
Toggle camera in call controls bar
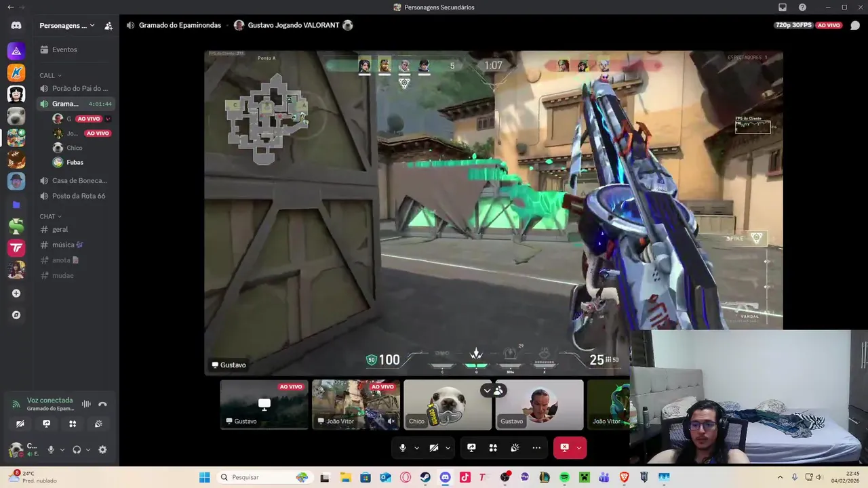[x=434, y=447]
